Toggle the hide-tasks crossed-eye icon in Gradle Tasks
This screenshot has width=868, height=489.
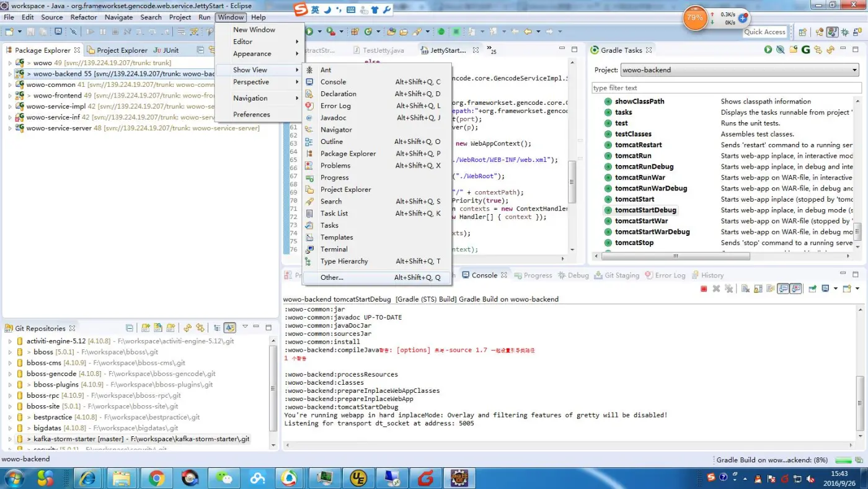pyautogui.click(x=781, y=50)
